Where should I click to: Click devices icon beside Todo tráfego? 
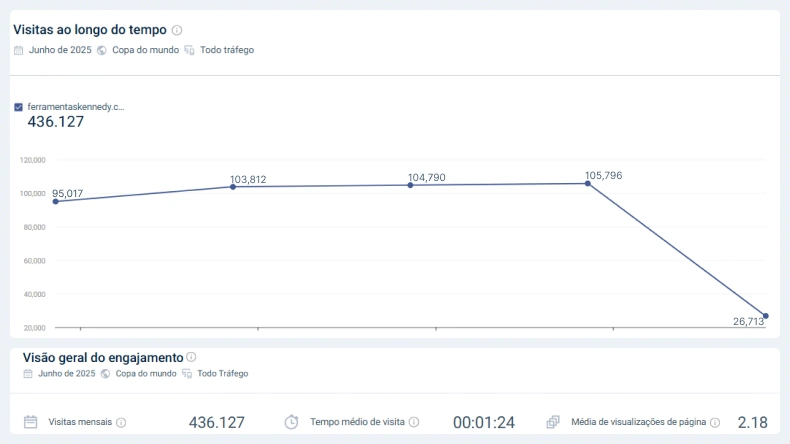189,50
